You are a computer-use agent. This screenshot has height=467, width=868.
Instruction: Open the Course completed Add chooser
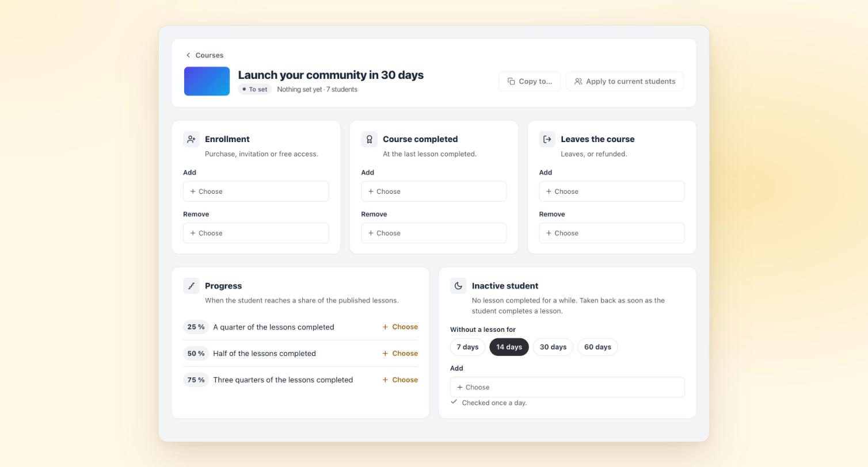click(434, 192)
